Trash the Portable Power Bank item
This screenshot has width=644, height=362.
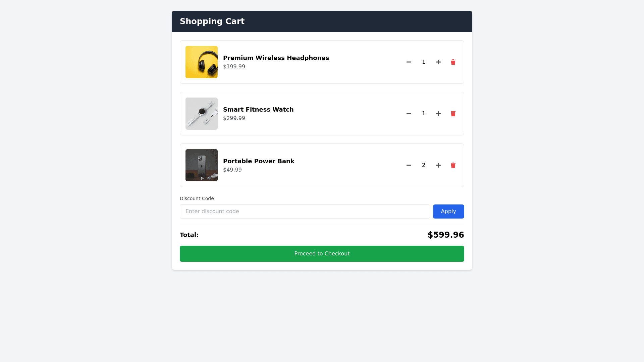453,165
